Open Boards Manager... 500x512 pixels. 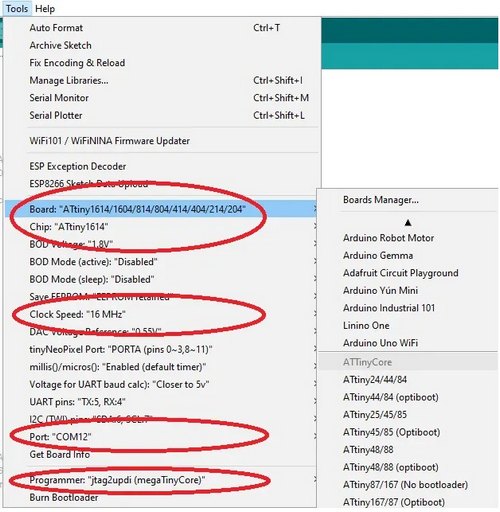point(408,200)
